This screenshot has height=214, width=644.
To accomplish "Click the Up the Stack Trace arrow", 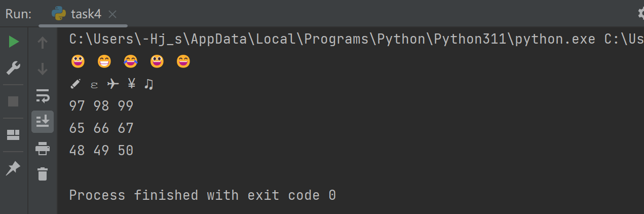I will point(43,43).
